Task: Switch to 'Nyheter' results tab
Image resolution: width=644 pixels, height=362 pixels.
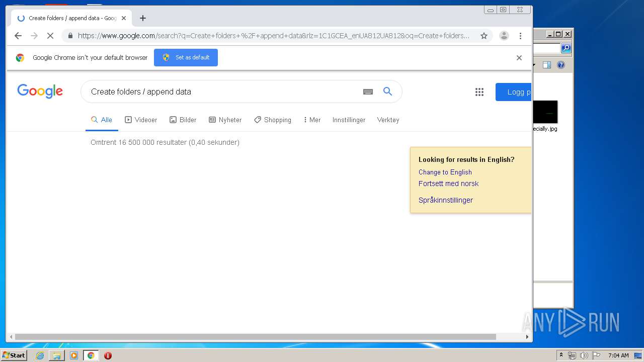Action: pyautogui.click(x=225, y=120)
